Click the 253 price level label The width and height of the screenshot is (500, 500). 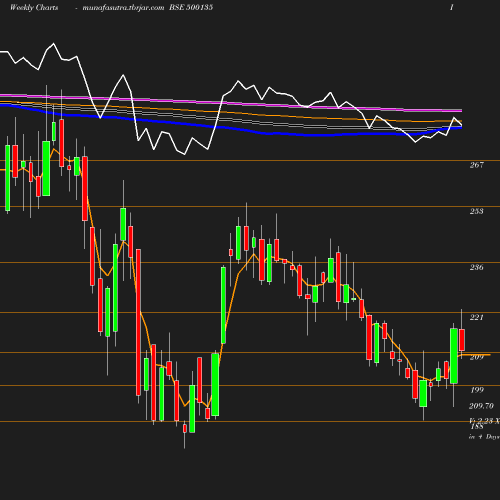(x=477, y=211)
